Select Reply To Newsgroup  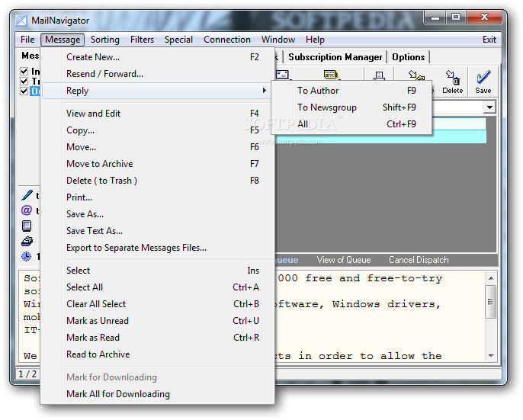point(351,107)
